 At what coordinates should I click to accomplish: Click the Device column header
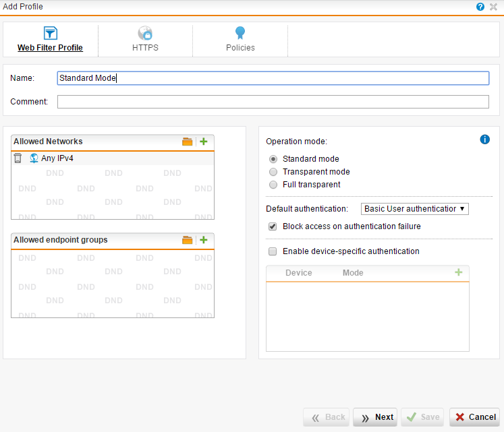point(299,273)
